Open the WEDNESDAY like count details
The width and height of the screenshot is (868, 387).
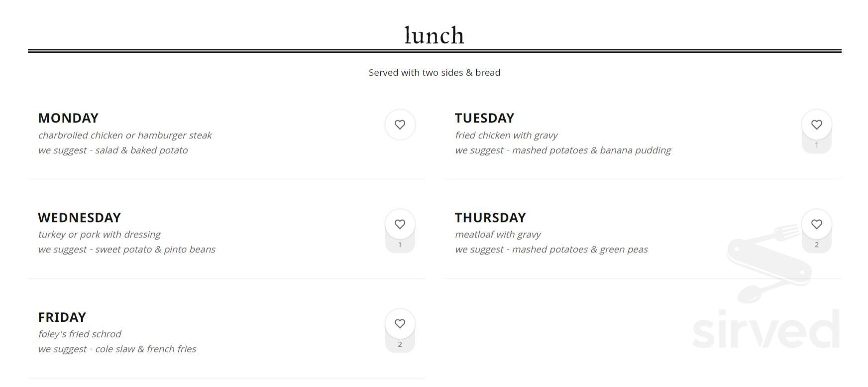[400, 244]
